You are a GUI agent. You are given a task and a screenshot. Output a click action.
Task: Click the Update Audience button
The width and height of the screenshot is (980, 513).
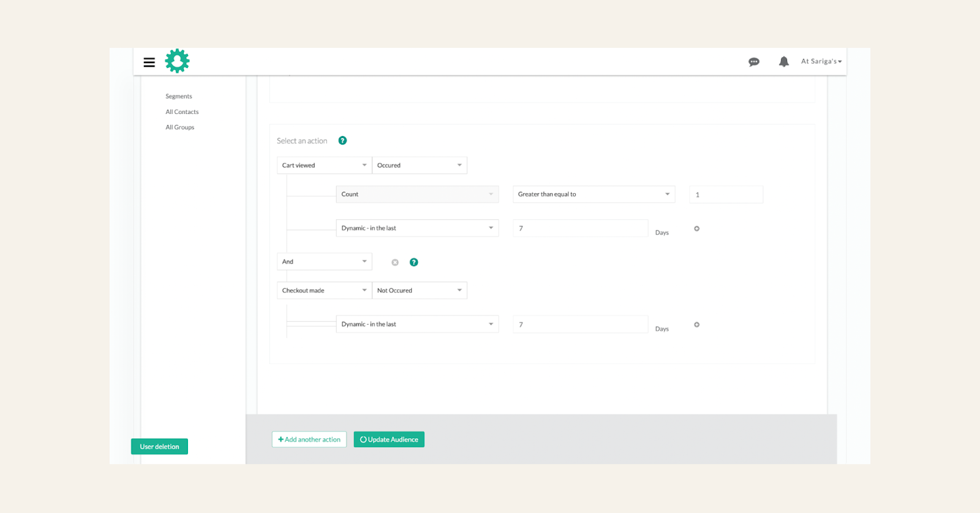coord(389,439)
